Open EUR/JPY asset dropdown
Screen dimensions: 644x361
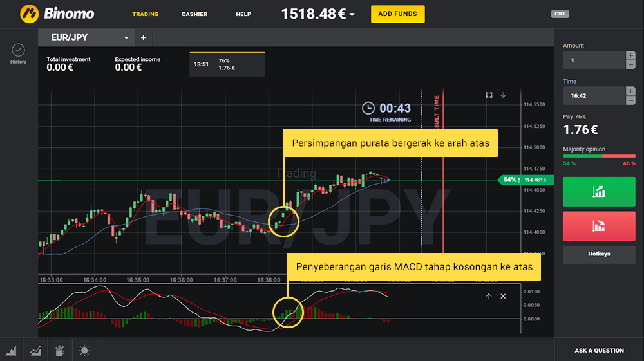tap(88, 37)
